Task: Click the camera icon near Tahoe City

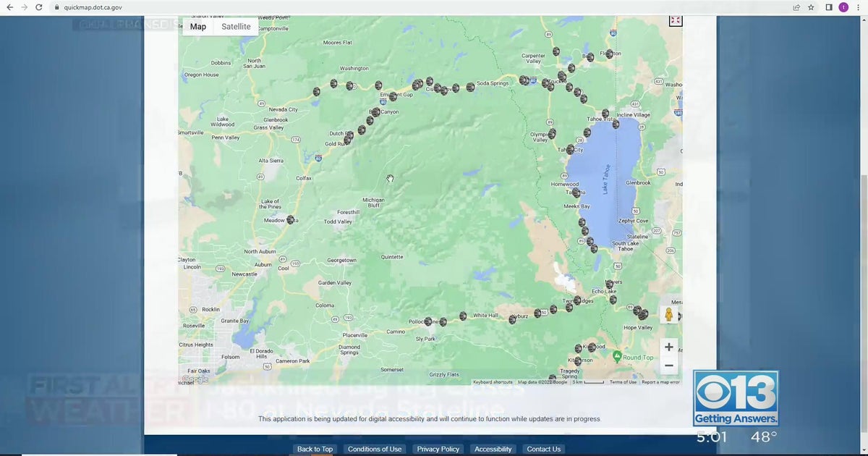Action: click(x=571, y=150)
